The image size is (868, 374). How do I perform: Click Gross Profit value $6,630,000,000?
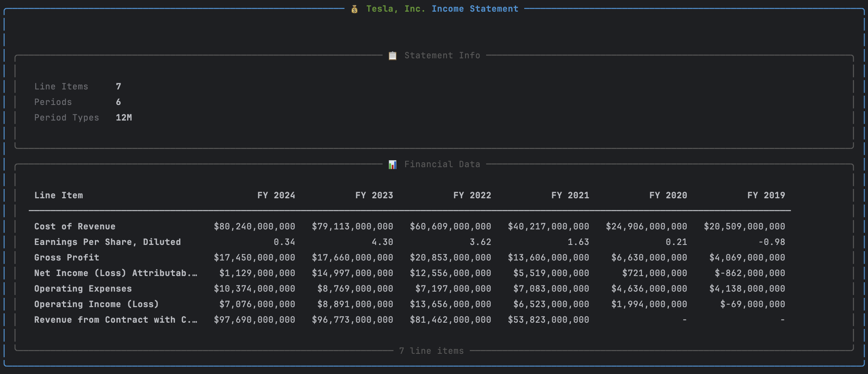pos(649,257)
